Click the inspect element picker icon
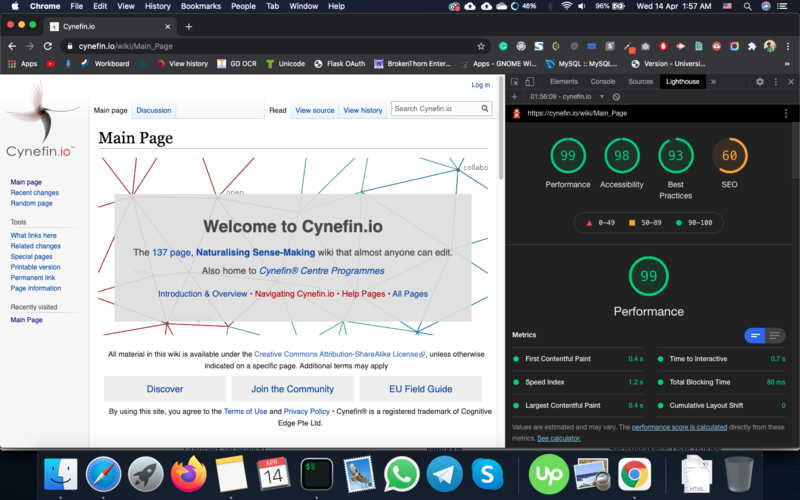This screenshot has height=500, width=800. (x=514, y=82)
